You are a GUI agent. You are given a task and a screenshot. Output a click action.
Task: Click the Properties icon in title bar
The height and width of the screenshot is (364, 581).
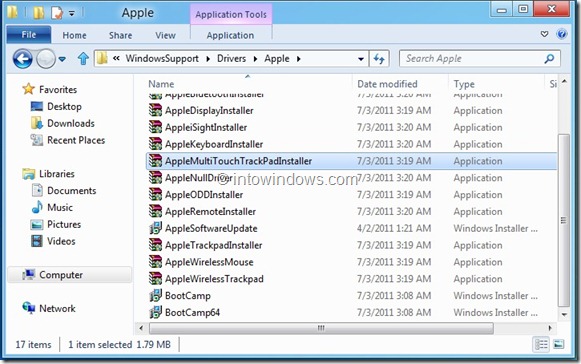57,13
